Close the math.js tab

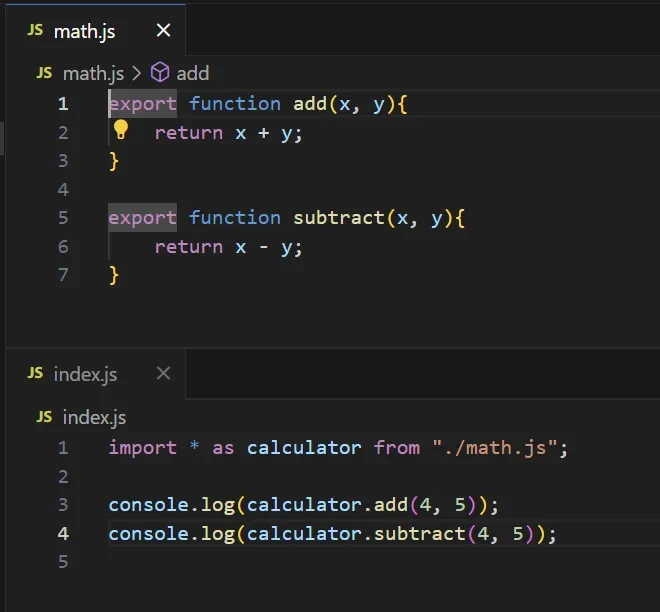tap(163, 30)
